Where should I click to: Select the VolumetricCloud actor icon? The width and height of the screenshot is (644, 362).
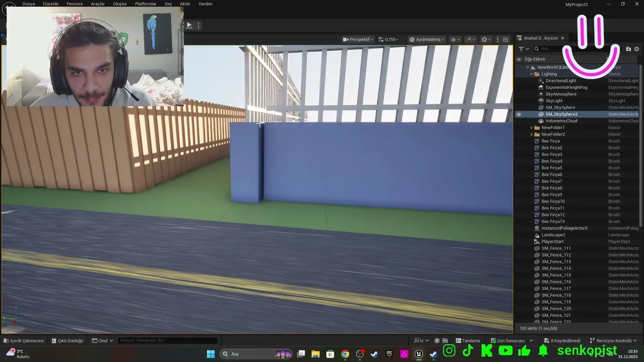[541, 121]
